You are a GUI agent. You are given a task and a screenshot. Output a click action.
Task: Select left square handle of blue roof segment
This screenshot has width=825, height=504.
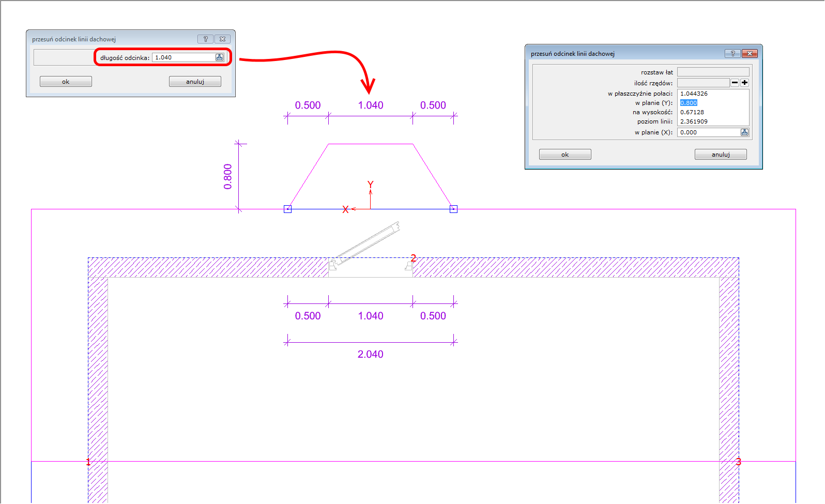288,209
